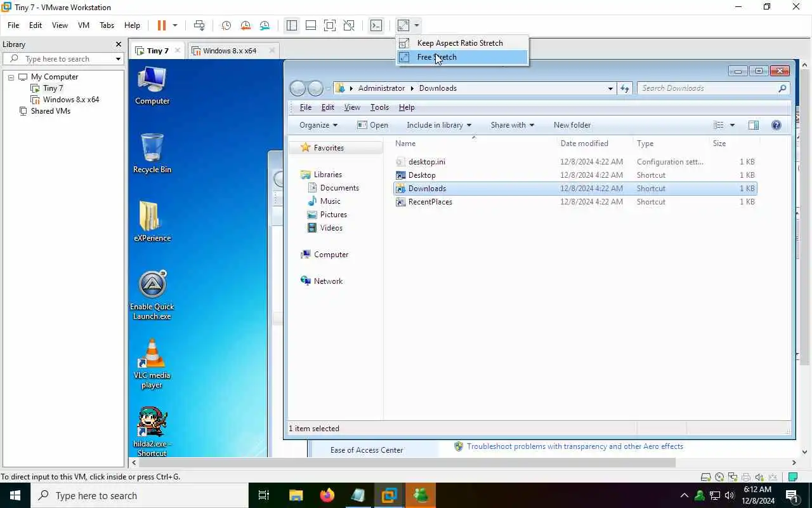Open the power options dropdown beside Pause
Viewport: 812px width, 508px height.
tap(175, 25)
